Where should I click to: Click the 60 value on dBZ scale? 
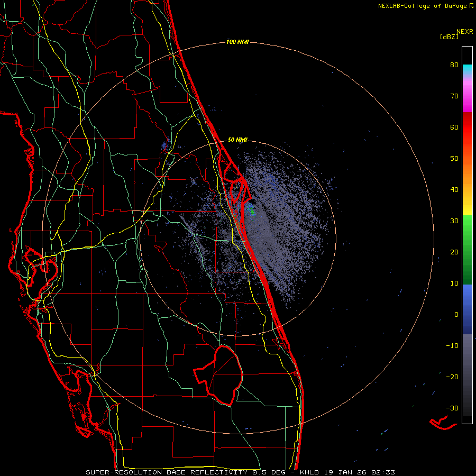point(454,127)
